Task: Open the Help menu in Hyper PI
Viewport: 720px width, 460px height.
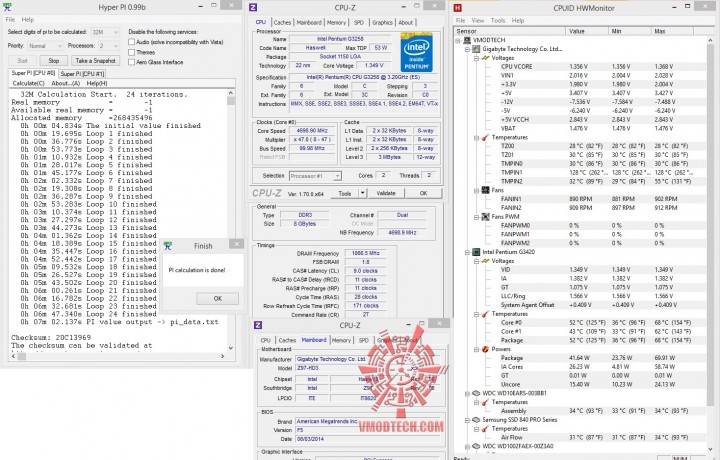Action: click(x=28, y=20)
